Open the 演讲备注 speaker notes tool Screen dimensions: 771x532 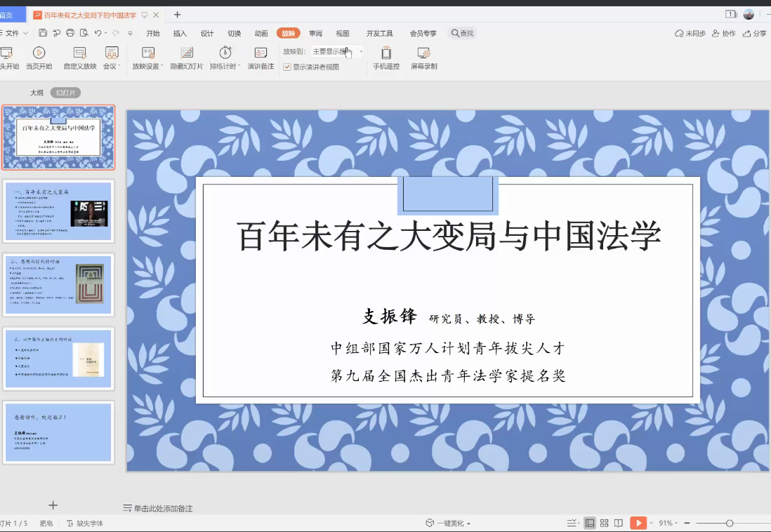[261, 52]
